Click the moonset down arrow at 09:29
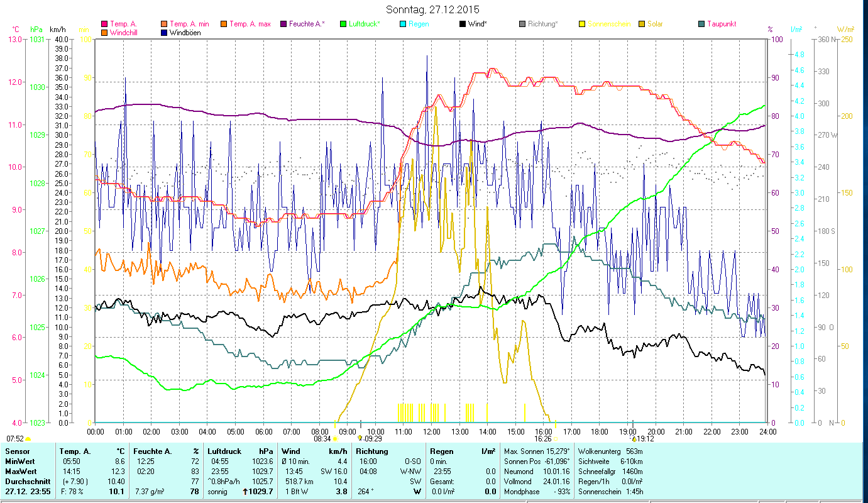This screenshot has width=868, height=503. point(360,438)
